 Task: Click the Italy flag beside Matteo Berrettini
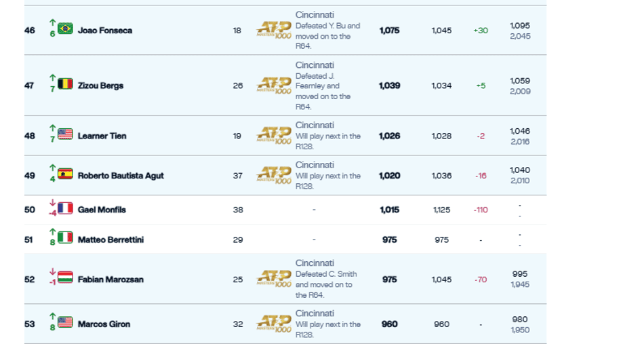(x=65, y=238)
